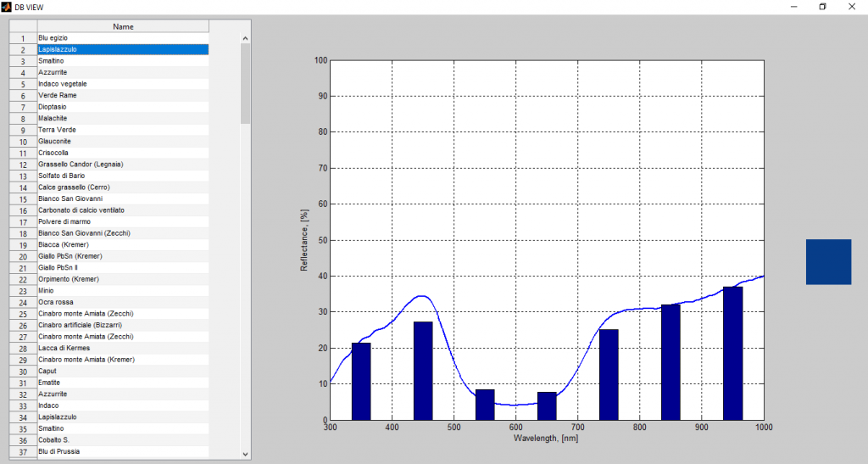The height and width of the screenshot is (464, 868).
Task: Choose Indaco in row 33
Action: tap(123, 405)
